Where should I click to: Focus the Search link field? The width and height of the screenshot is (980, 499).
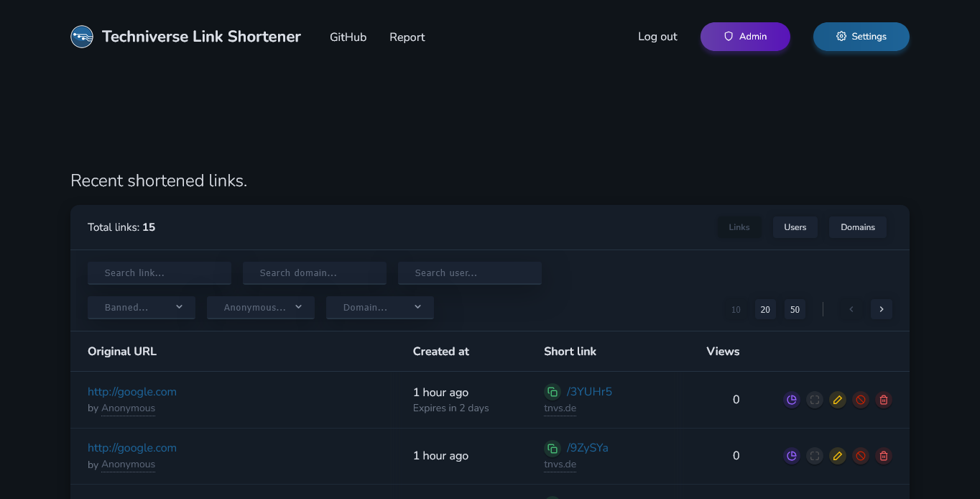point(160,273)
